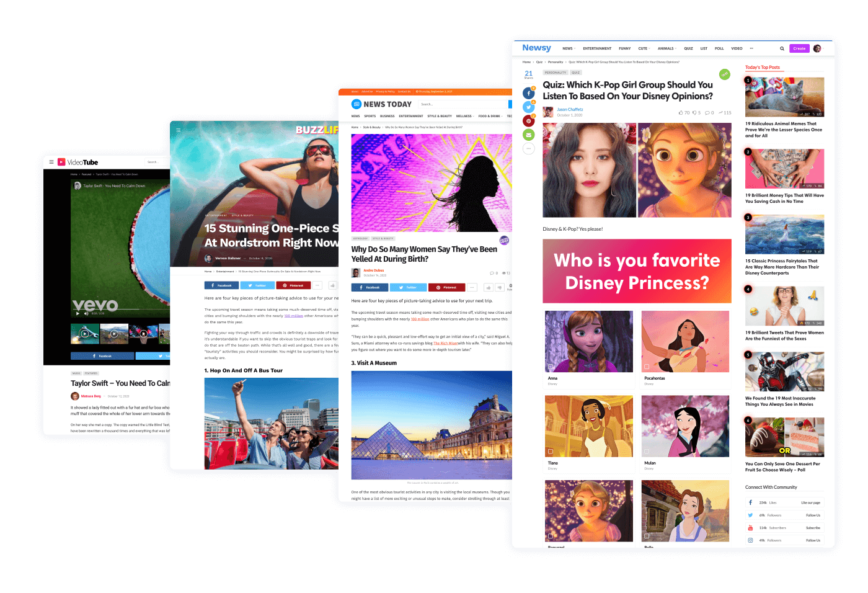Click the Instagram icon in Connect With Community

coord(750,540)
